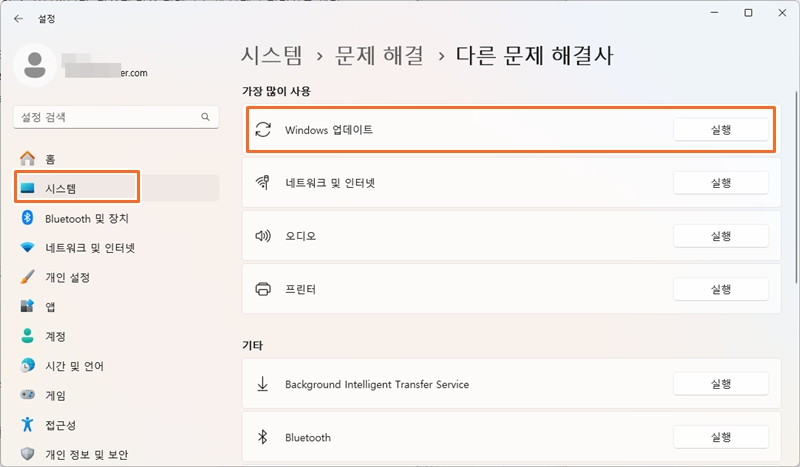This screenshot has height=467, width=800.
Task: Click the Background Intelligent Transfer Service label
Action: pos(377,384)
